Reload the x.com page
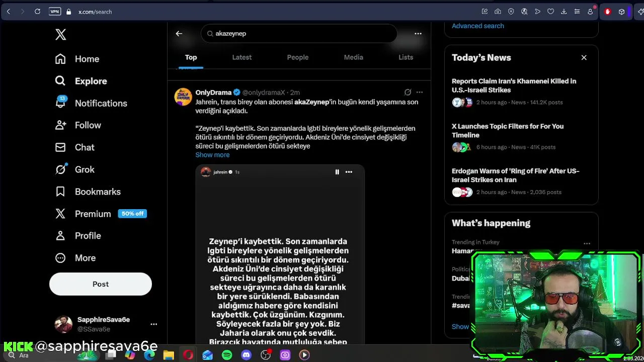Image resolution: width=644 pixels, height=362 pixels. point(37,12)
